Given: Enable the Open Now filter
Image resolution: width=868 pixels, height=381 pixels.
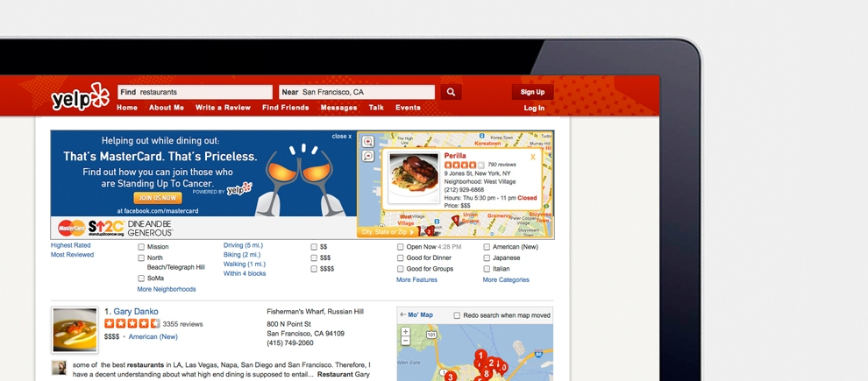Looking at the screenshot, I should pos(400,247).
